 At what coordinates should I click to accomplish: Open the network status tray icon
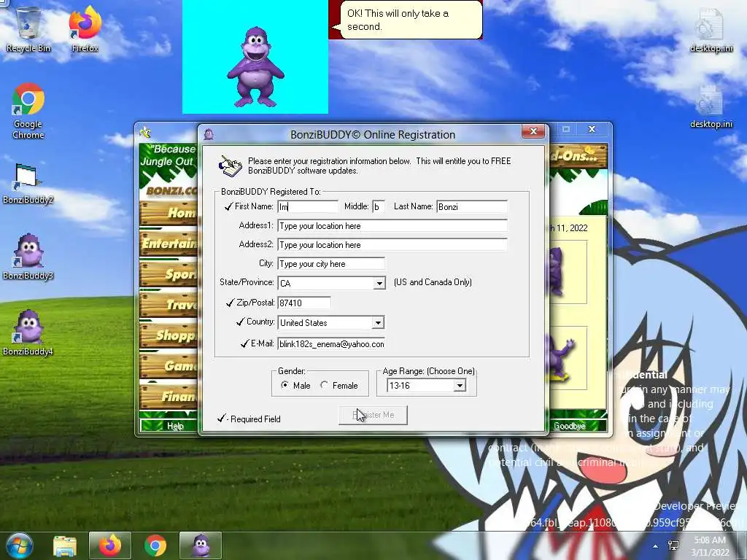click(x=673, y=545)
